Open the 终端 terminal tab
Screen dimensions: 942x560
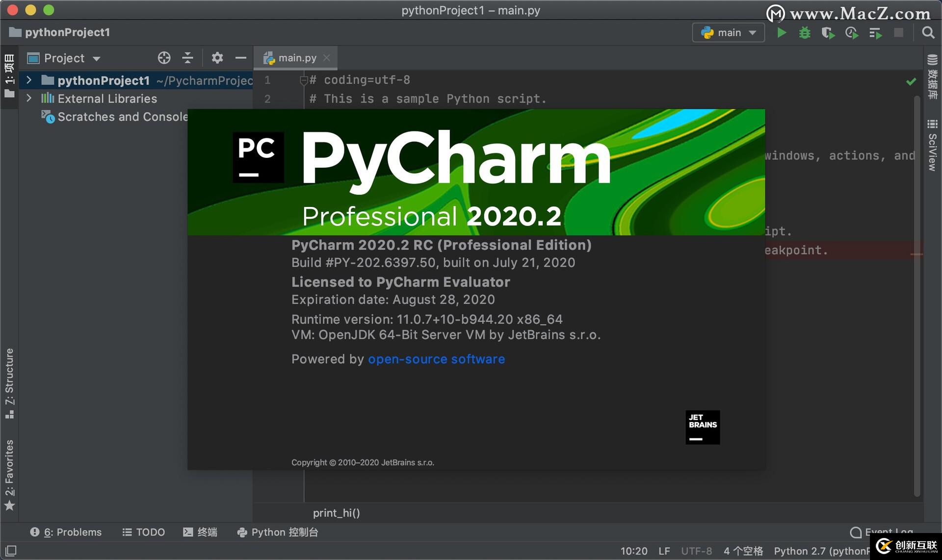click(x=200, y=532)
